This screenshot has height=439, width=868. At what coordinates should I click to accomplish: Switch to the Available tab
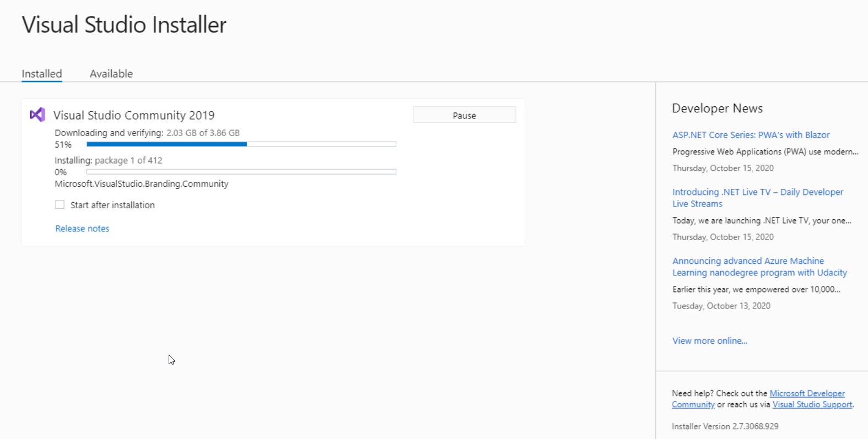pos(111,74)
